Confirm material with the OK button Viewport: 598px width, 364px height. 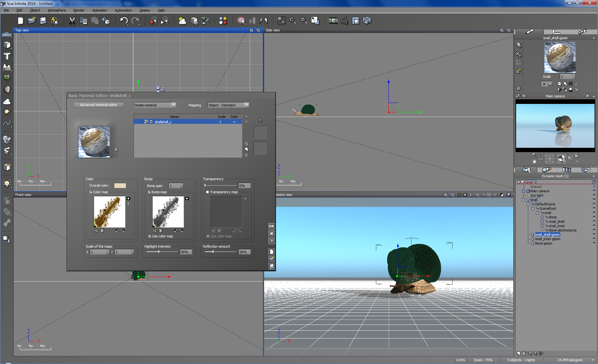pyautogui.click(x=271, y=226)
